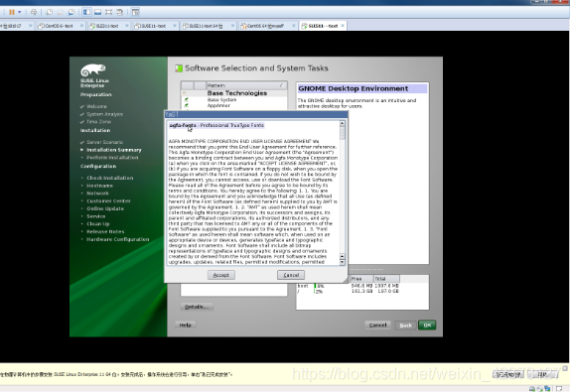The width and height of the screenshot is (571, 392).
Task: Accept the agfa-fonts license agreement
Action: coord(221,275)
